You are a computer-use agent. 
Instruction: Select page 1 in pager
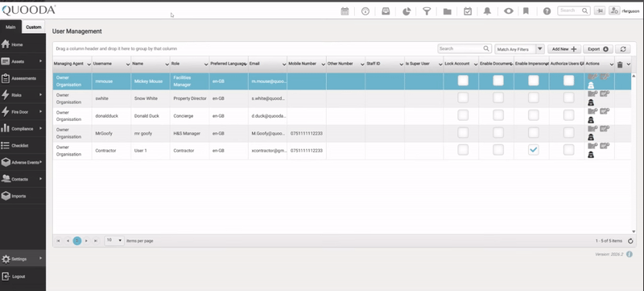coord(76,241)
